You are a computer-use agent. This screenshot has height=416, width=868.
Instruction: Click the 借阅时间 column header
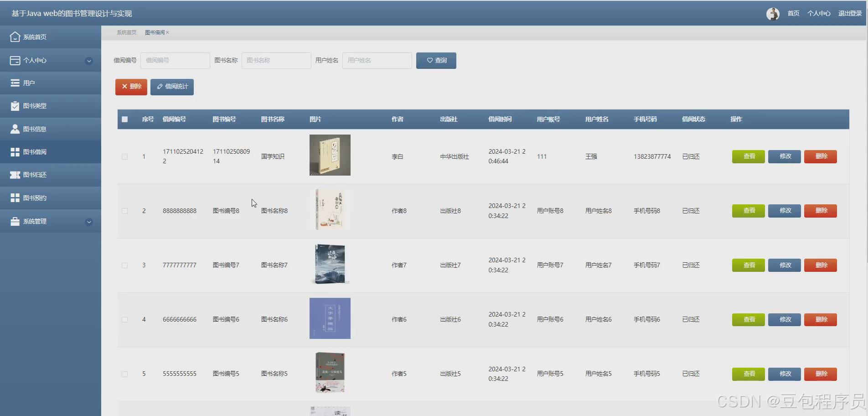click(500, 120)
